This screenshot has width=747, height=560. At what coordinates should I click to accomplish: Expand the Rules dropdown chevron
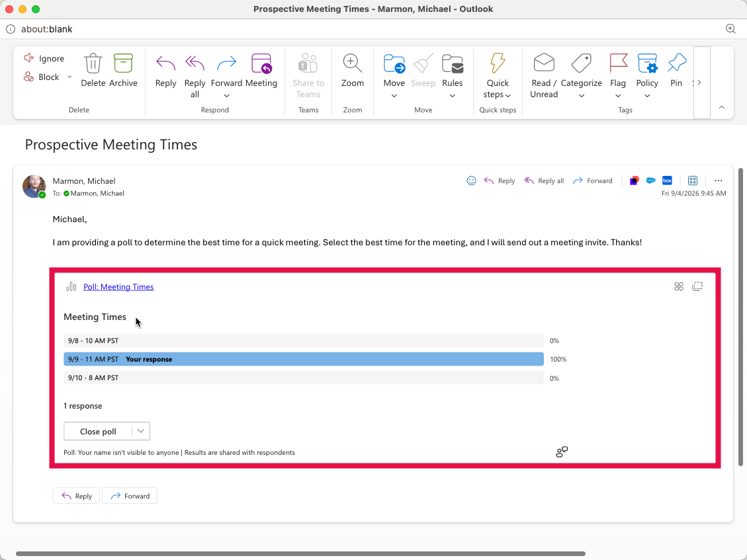pos(452,96)
